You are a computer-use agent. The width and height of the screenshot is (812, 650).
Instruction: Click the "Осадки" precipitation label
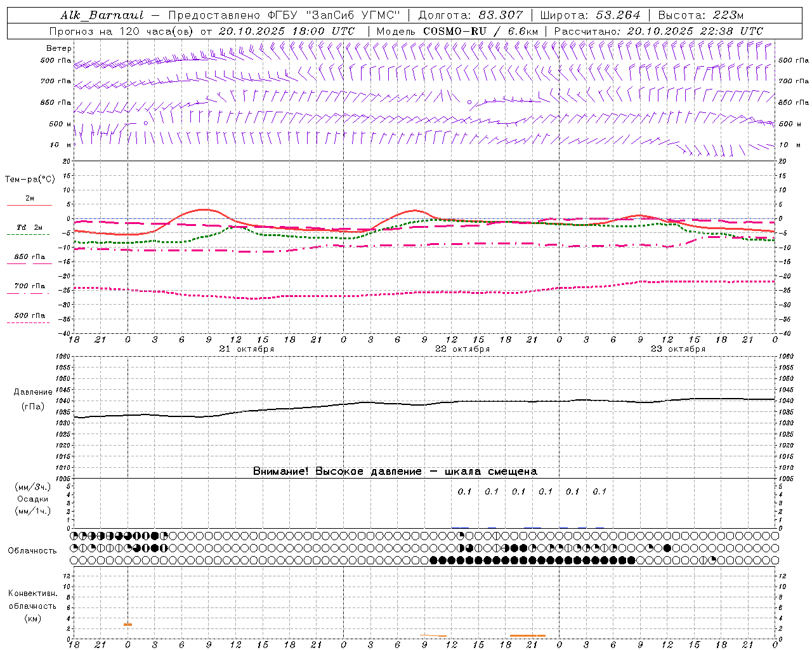pyautogui.click(x=33, y=499)
